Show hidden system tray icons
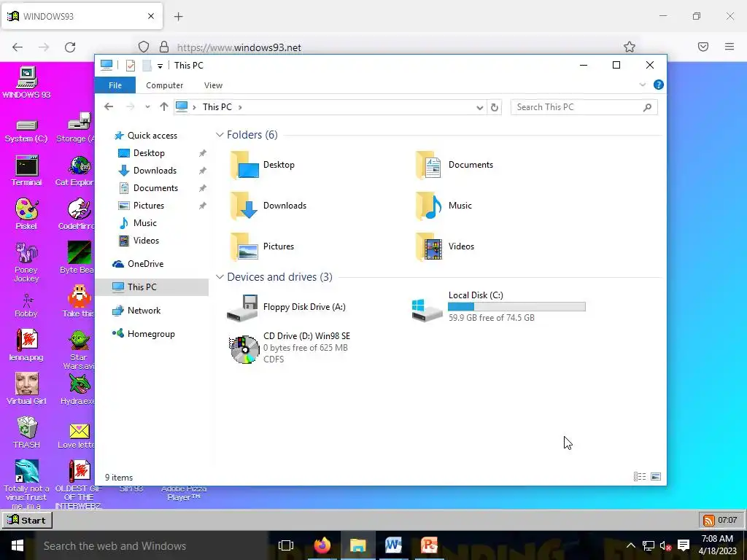 point(630,545)
